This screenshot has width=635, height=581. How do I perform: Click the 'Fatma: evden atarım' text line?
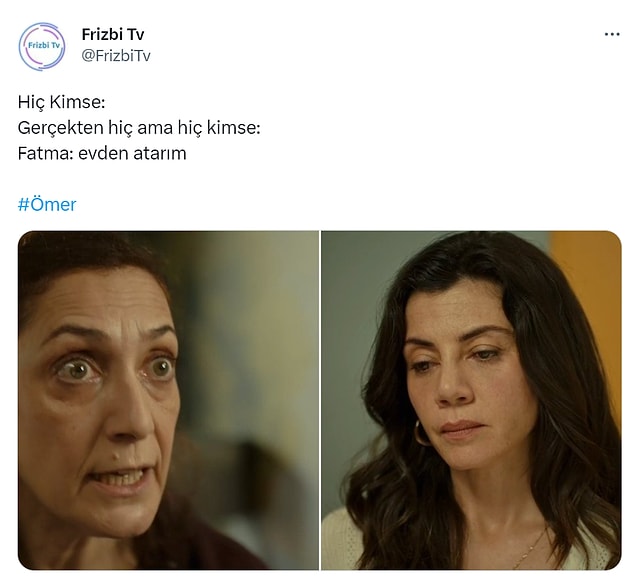[102, 153]
